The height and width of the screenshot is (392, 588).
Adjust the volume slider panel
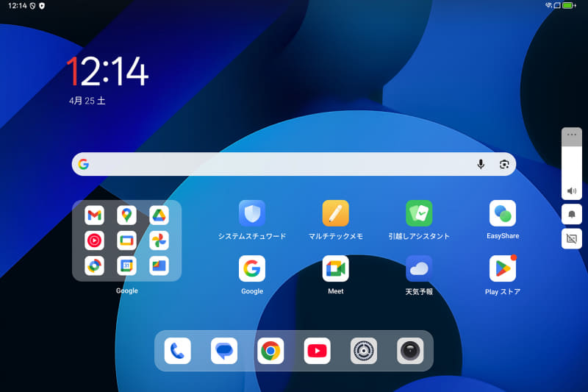click(572, 163)
